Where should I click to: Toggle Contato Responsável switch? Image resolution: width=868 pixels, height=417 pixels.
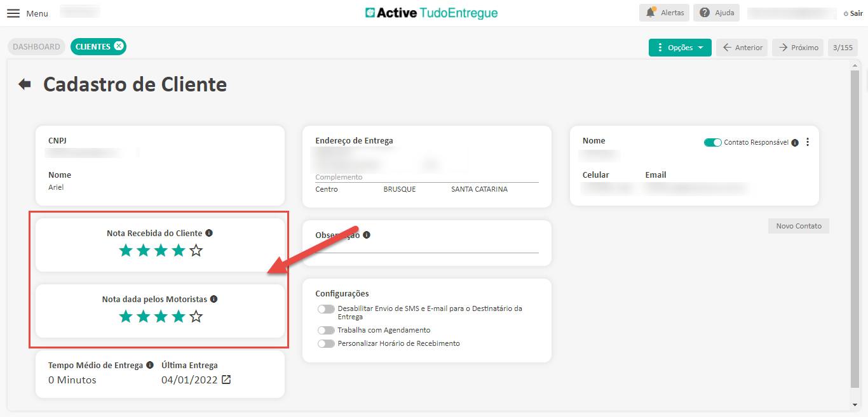click(712, 143)
